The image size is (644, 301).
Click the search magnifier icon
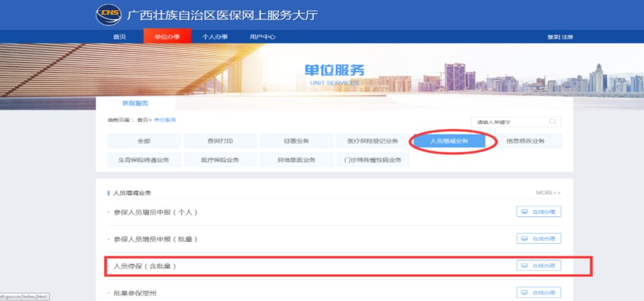[553, 122]
